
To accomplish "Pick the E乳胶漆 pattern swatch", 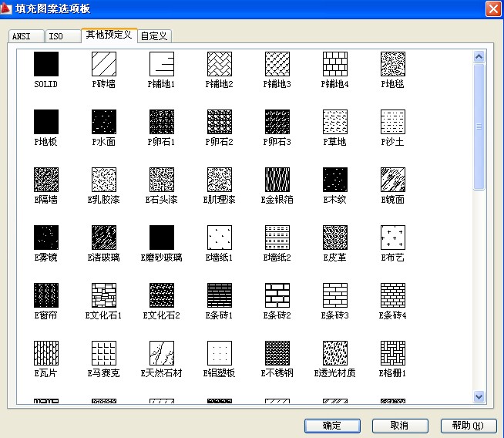I will (x=104, y=180).
